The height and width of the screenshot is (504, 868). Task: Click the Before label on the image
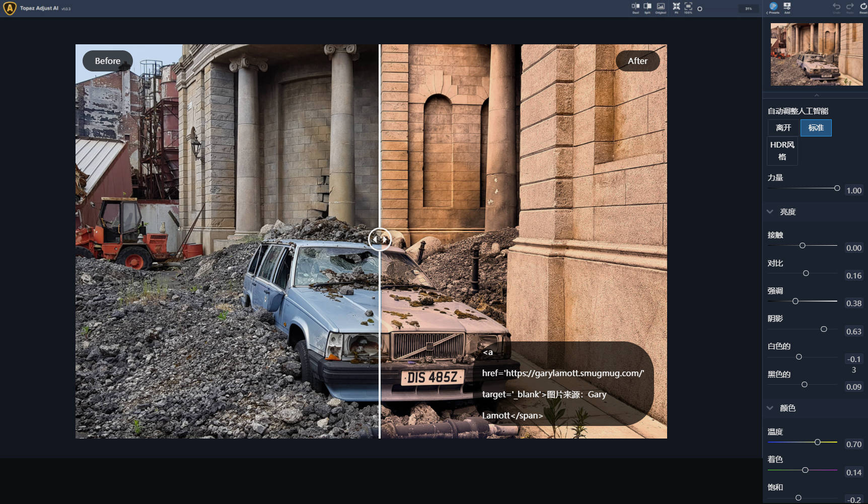(x=108, y=61)
